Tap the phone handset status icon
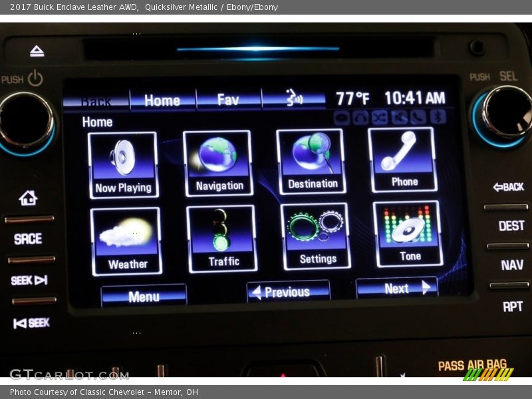The image size is (532, 399). [418, 118]
